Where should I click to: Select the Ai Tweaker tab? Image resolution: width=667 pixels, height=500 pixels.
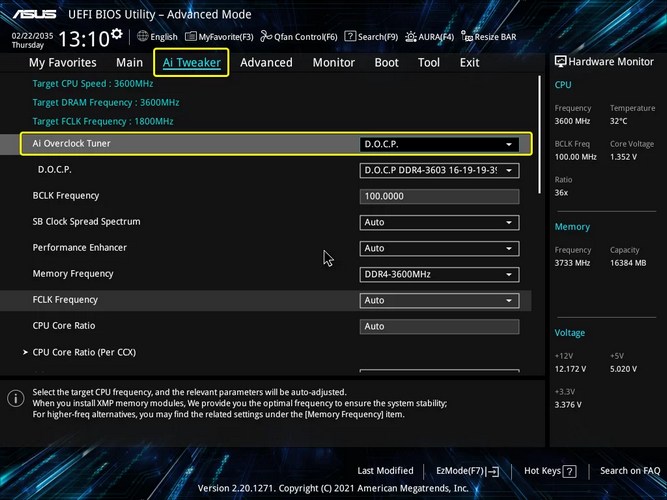(191, 63)
